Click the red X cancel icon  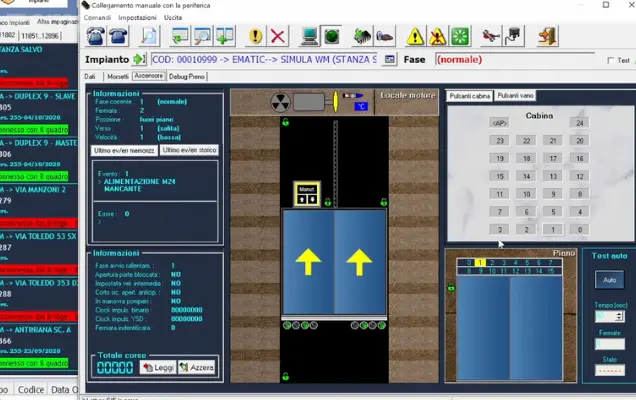click(x=278, y=36)
